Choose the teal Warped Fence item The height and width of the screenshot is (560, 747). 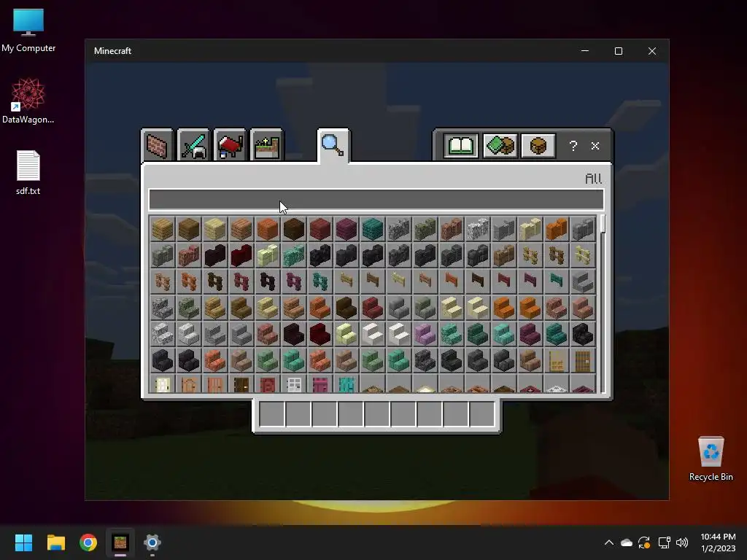pos(320,281)
